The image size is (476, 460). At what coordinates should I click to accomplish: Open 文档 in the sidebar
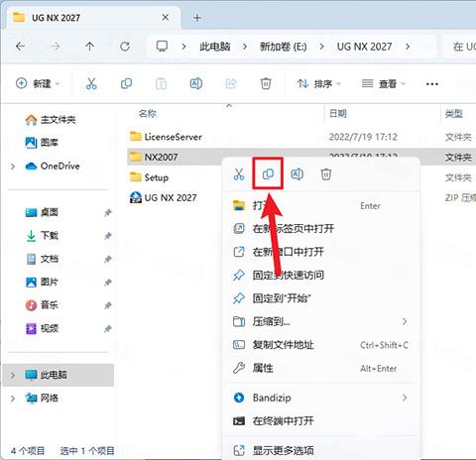pos(42,259)
